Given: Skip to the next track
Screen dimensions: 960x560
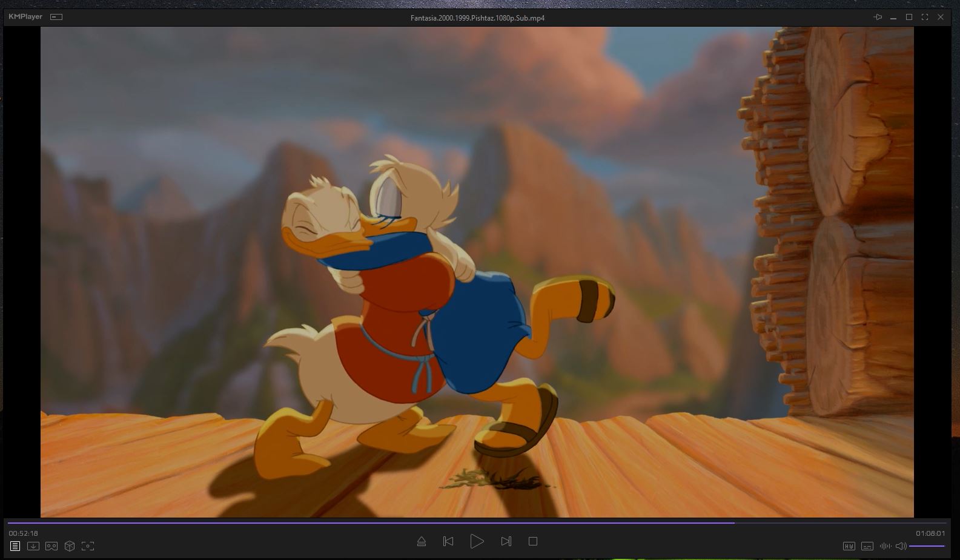Looking at the screenshot, I should point(506,541).
